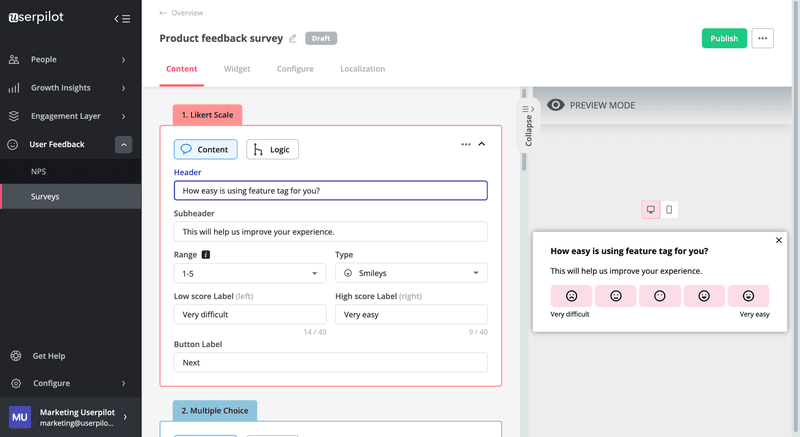Click the Product feedback survey title

tap(221, 38)
